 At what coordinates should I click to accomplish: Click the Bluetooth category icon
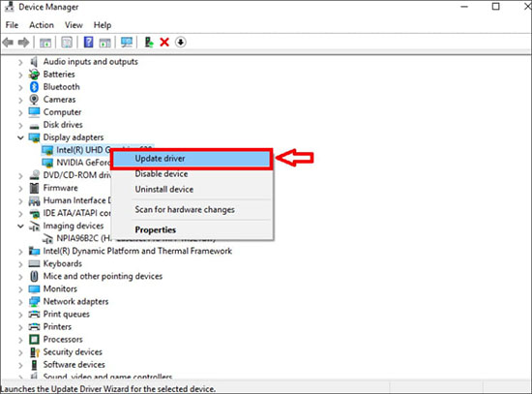tap(34, 87)
